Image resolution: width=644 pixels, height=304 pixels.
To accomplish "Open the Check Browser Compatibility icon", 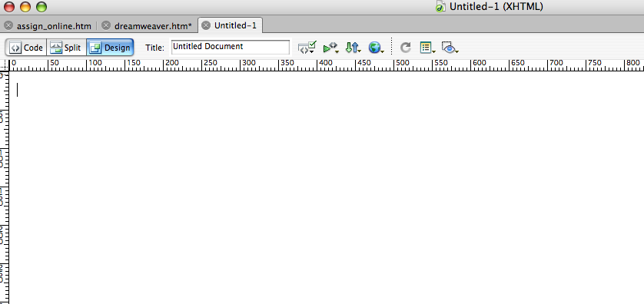I will 330,48.
